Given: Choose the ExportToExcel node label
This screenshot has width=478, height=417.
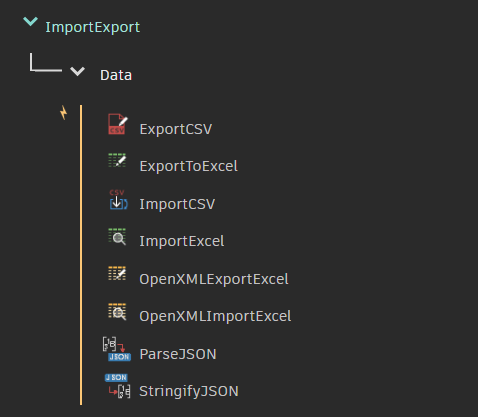Looking at the screenshot, I should (x=189, y=166).
